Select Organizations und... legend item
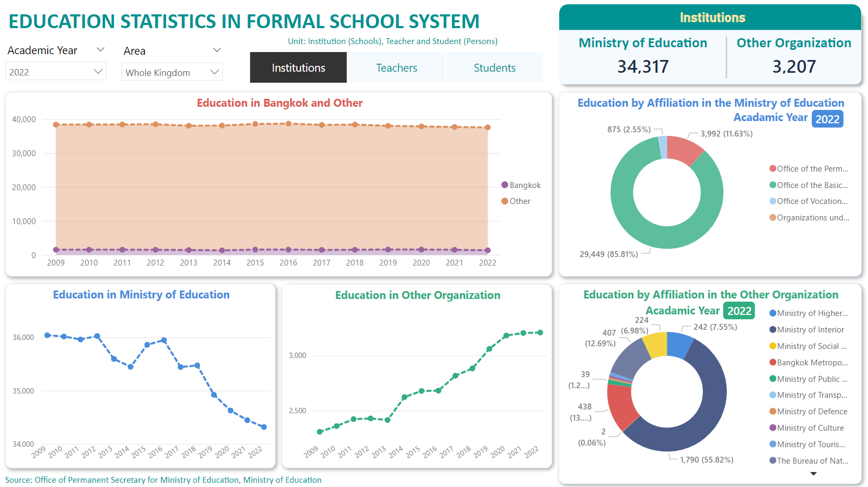The width and height of the screenshot is (868, 487). click(809, 217)
